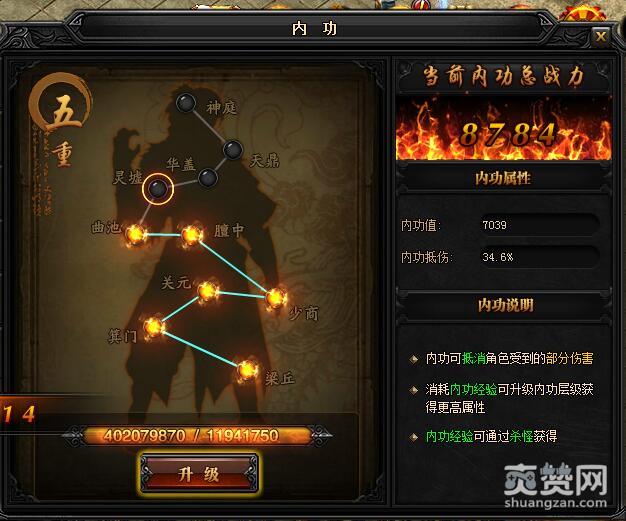Click the 内功抵伤 percentage field
This screenshot has height=521, width=626.
pos(539,257)
